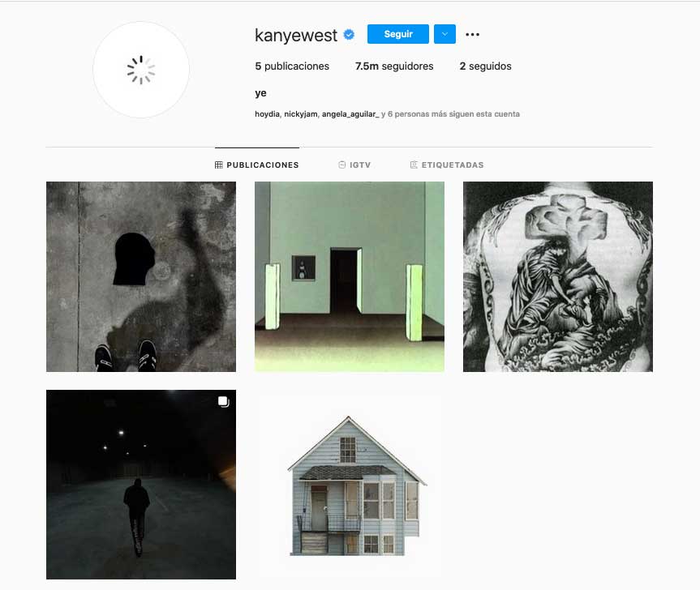Open the nickyjam follower link
Image resolution: width=700 pixels, height=590 pixels.
click(301, 114)
